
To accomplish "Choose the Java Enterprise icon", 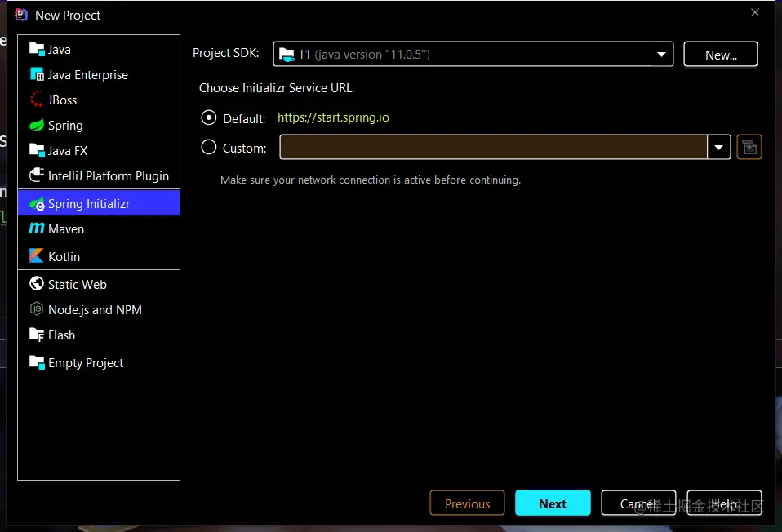I will (37, 74).
